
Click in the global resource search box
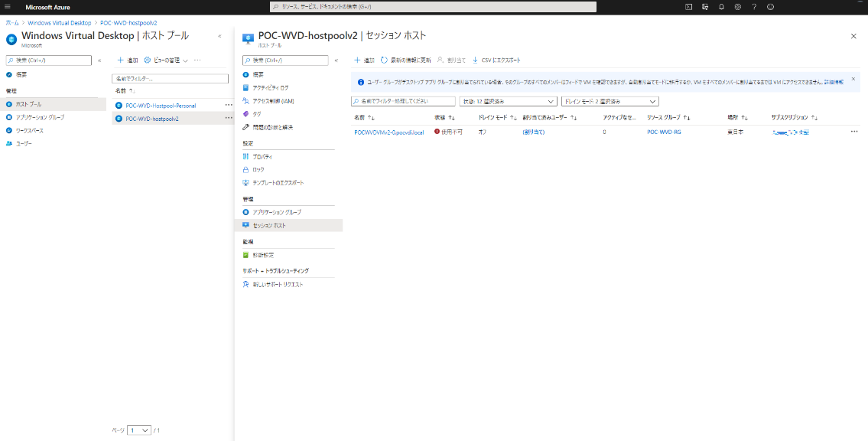[x=433, y=7]
